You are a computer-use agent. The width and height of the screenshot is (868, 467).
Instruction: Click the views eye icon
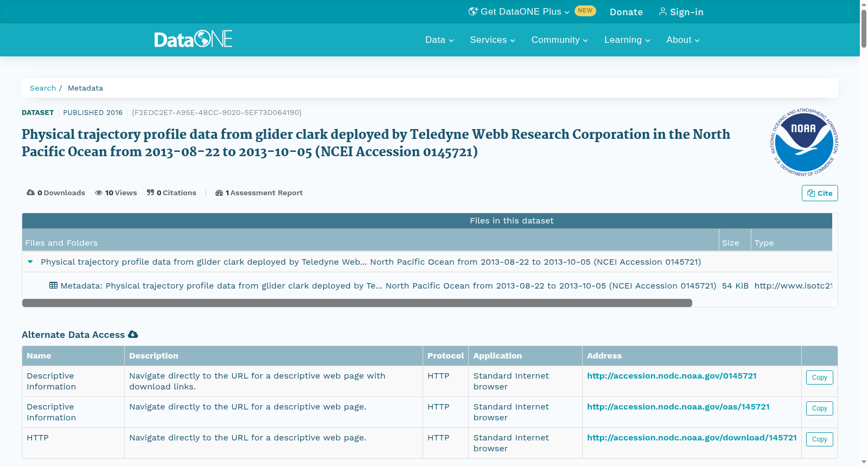click(99, 193)
